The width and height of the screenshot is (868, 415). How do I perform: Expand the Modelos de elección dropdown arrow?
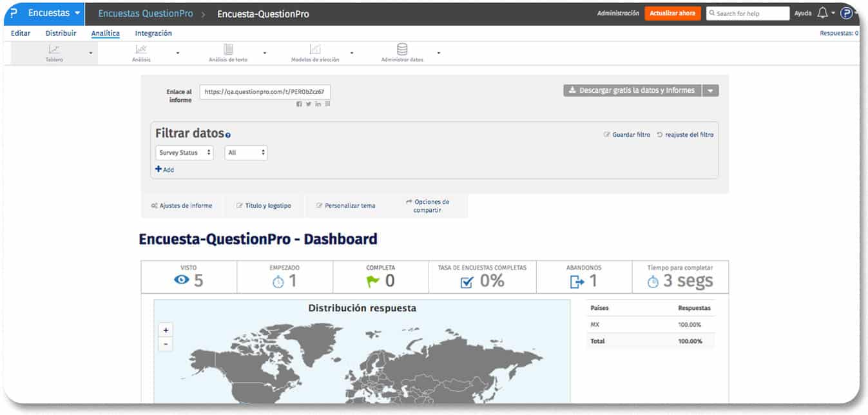tap(352, 53)
